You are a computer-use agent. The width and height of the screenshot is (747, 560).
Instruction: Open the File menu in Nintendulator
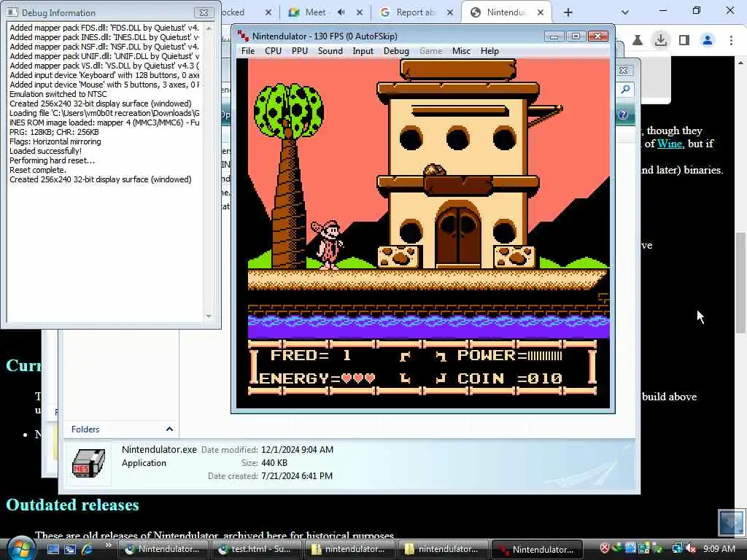coord(248,51)
